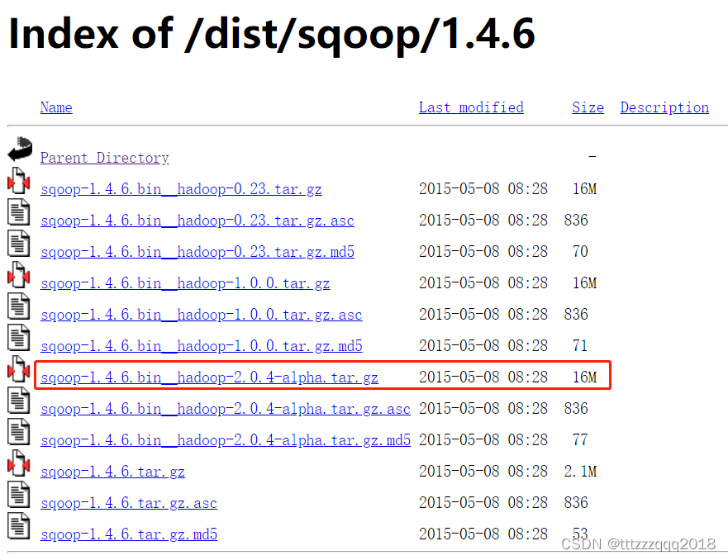The height and width of the screenshot is (560, 728).
Task: Sort listing by Description
Action: click(664, 107)
